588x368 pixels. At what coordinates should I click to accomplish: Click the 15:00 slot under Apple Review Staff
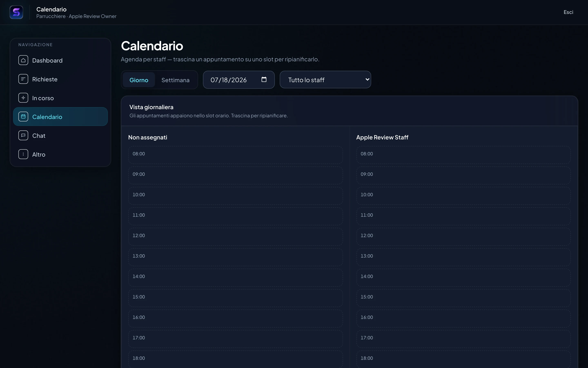coord(464,298)
